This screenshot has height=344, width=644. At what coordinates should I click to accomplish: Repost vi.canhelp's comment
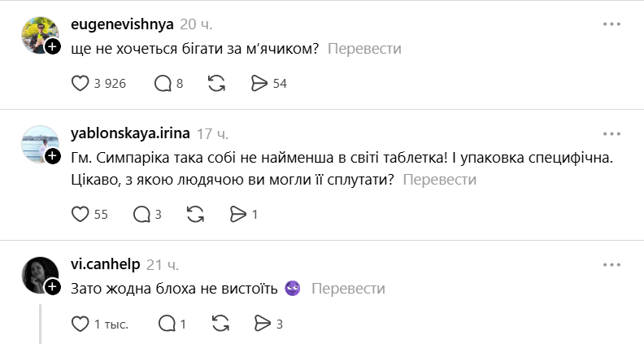click(x=220, y=324)
